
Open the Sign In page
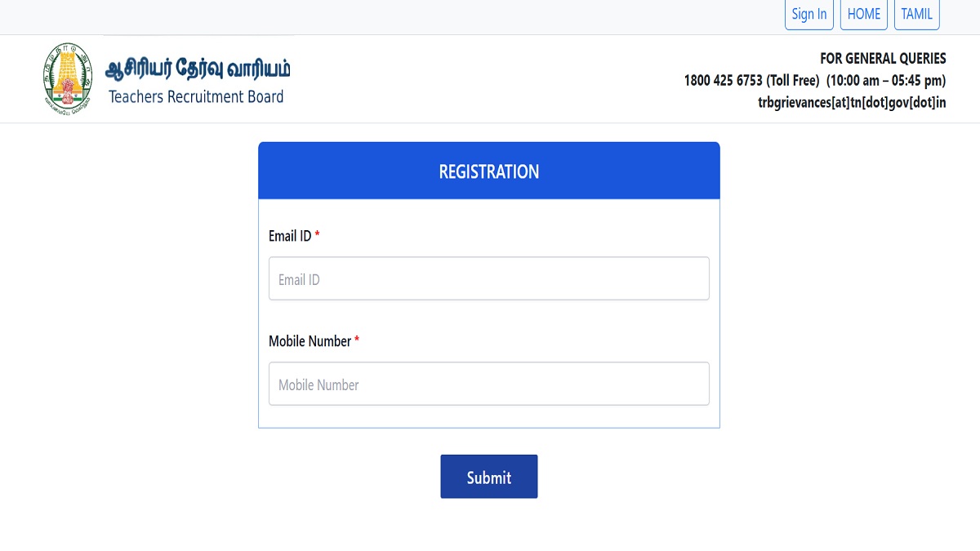click(808, 14)
